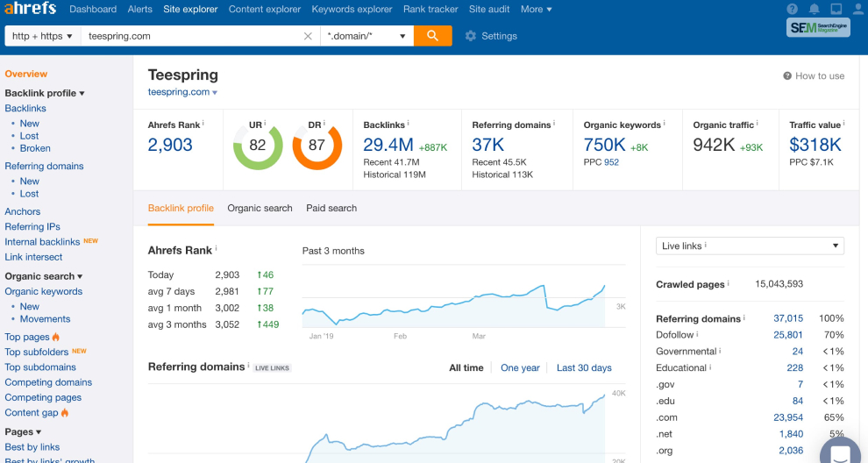Viewport: 868px width, 463px height.
Task: Click PPC 952 keywords link
Action: point(611,162)
